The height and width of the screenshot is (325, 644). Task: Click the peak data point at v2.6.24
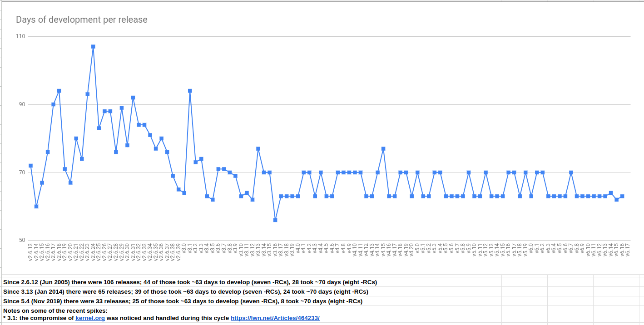[x=93, y=47]
